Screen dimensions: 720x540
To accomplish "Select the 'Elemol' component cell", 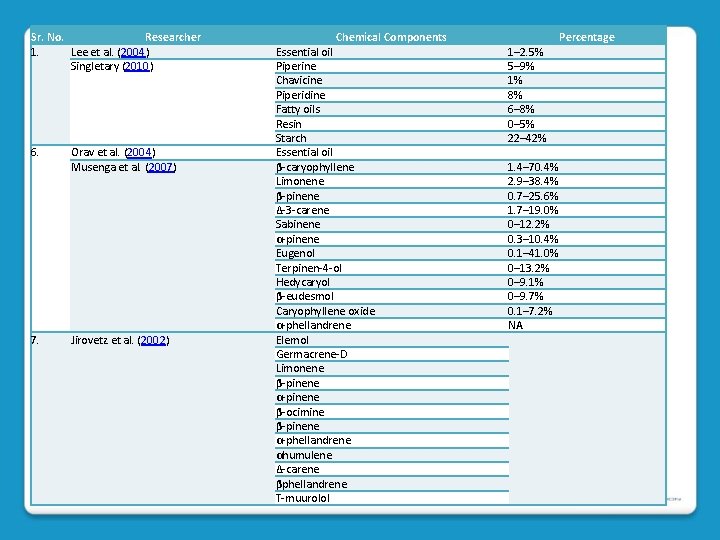I will coord(392,340).
